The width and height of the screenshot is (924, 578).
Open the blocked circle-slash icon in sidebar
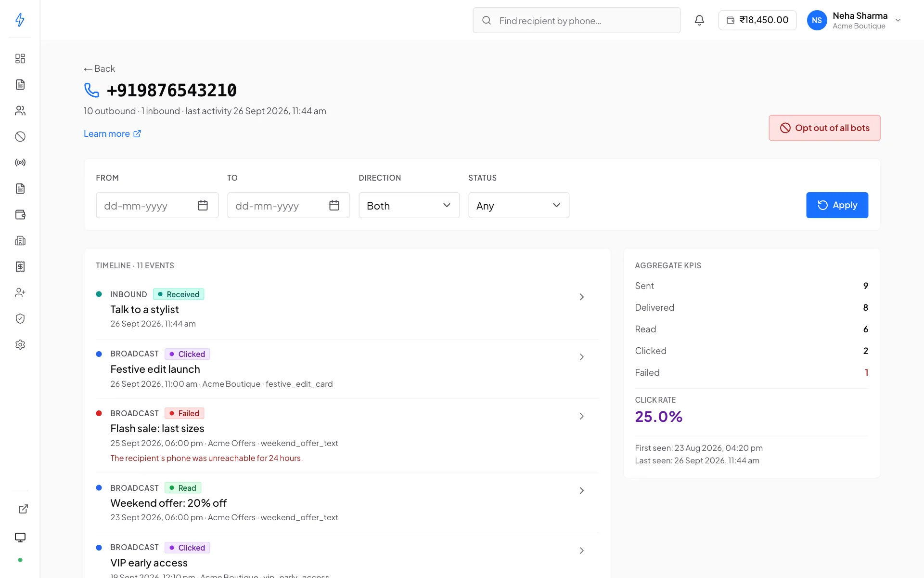coord(20,137)
